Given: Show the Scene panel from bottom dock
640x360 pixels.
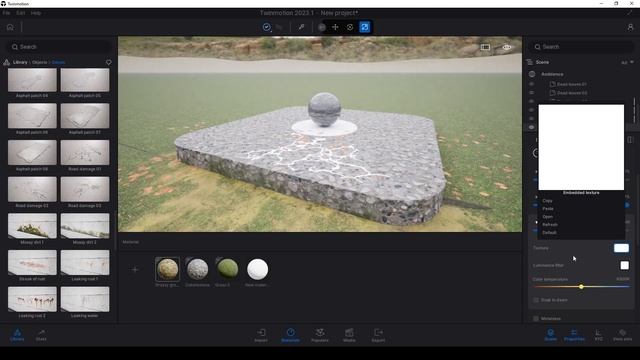Looking at the screenshot, I should pyautogui.click(x=551, y=335).
